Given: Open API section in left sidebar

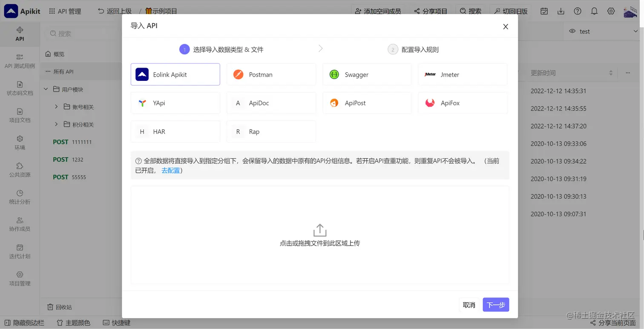Looking at the screenshot, I should tap(20, 34).
